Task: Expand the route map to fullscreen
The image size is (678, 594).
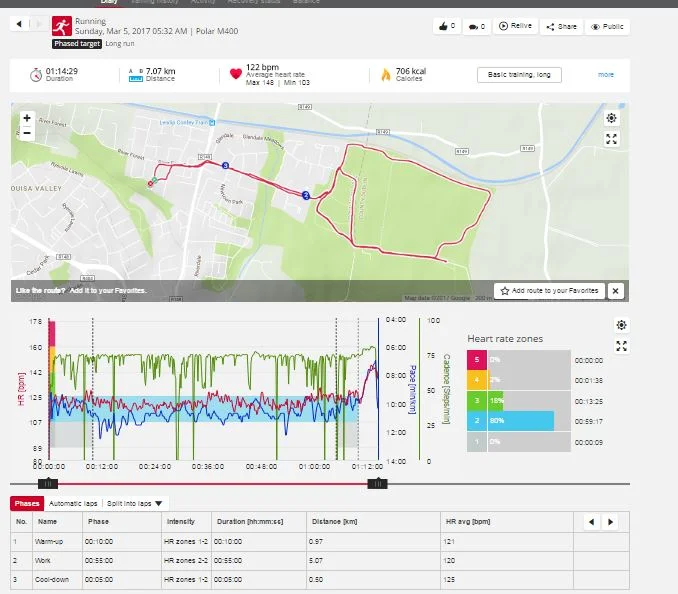Action: (x=611, y=139)
